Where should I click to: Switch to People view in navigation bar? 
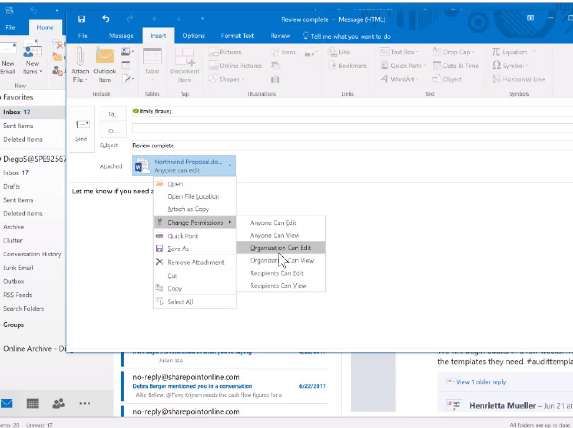pyautogui.click(x=58, y=404)
